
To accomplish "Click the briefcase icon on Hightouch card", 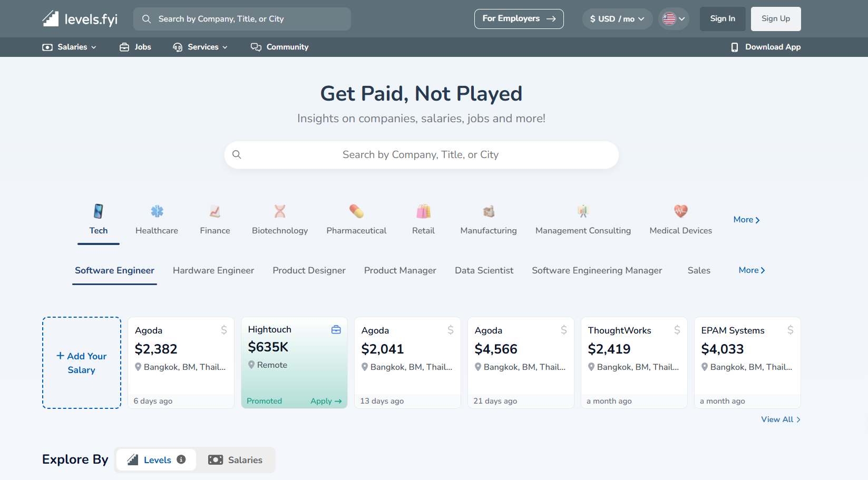I will pyautogui.click(x=336, y=329).
